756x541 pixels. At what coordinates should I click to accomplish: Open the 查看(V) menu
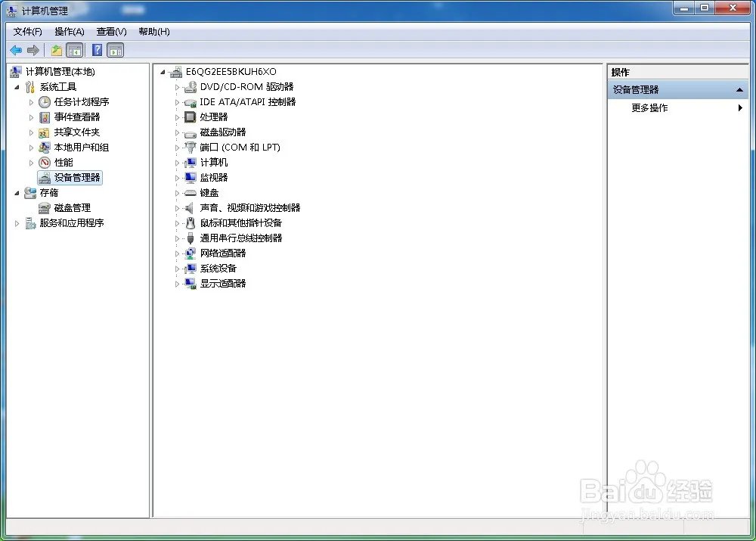(x=111, y=32)
